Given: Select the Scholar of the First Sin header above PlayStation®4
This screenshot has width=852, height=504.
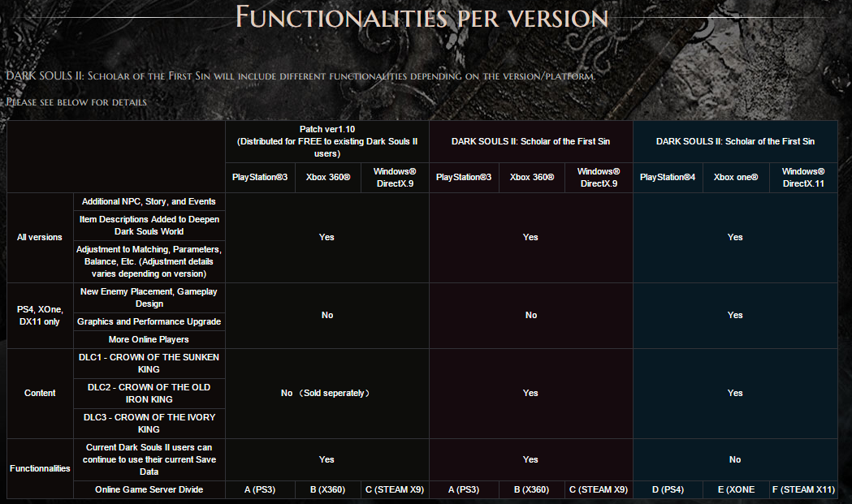Looking at the screenshot, I should coord(735,141).
